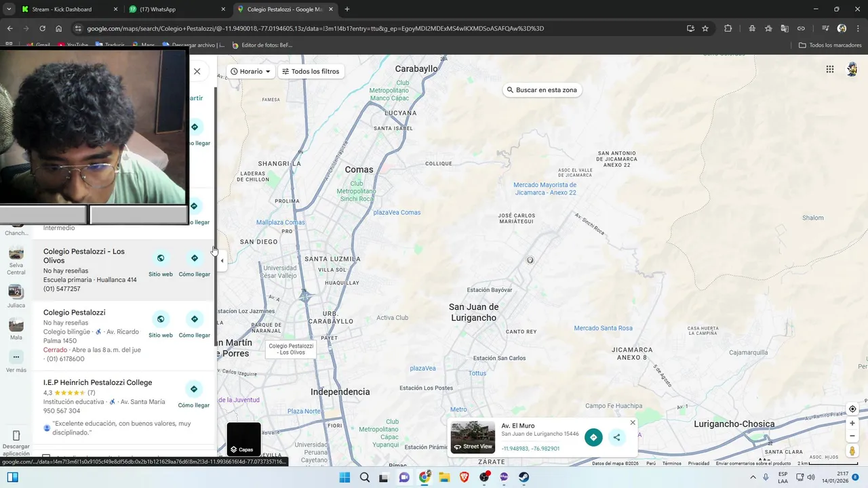Open the tab search dropdown
The height and width of the screenshot is (488, 868).
8,9
